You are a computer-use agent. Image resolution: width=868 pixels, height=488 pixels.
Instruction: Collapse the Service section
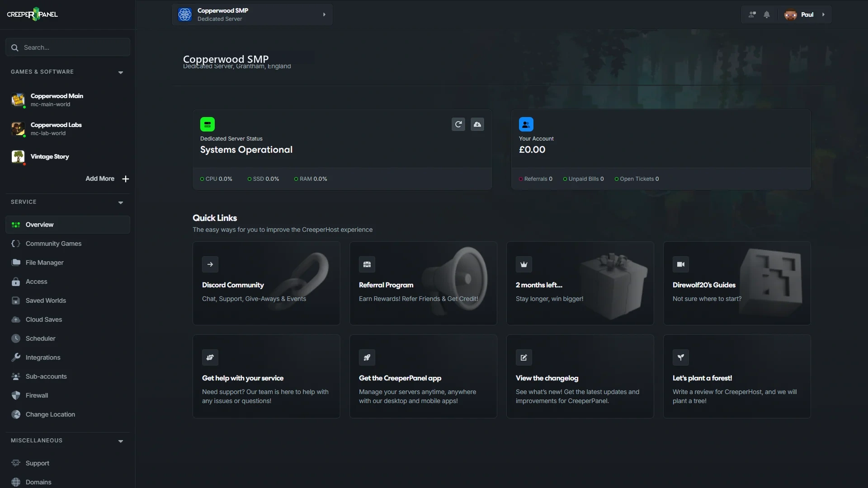[121, 202]
